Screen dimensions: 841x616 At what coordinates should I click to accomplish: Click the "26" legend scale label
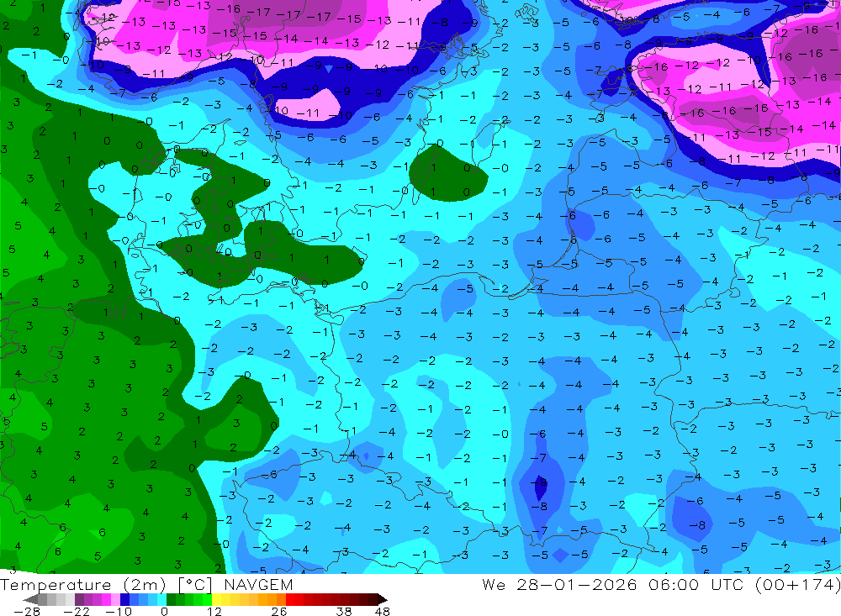pos(279,611)
